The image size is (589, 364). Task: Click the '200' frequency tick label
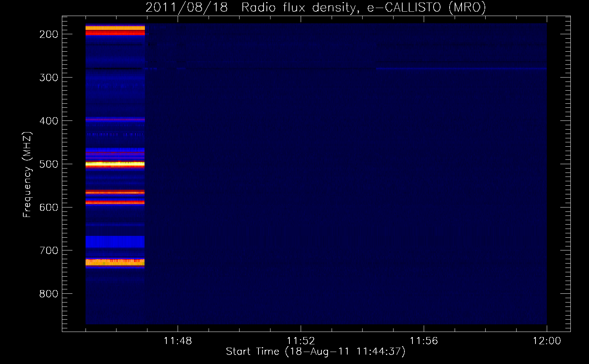point(49,34)
